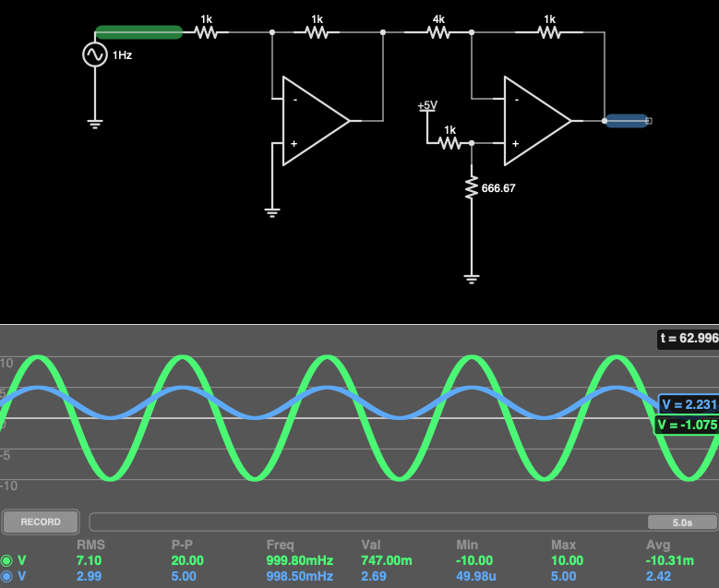Click the Val column header
Viewport: 719px width, 588px height.
coord(370,545)
